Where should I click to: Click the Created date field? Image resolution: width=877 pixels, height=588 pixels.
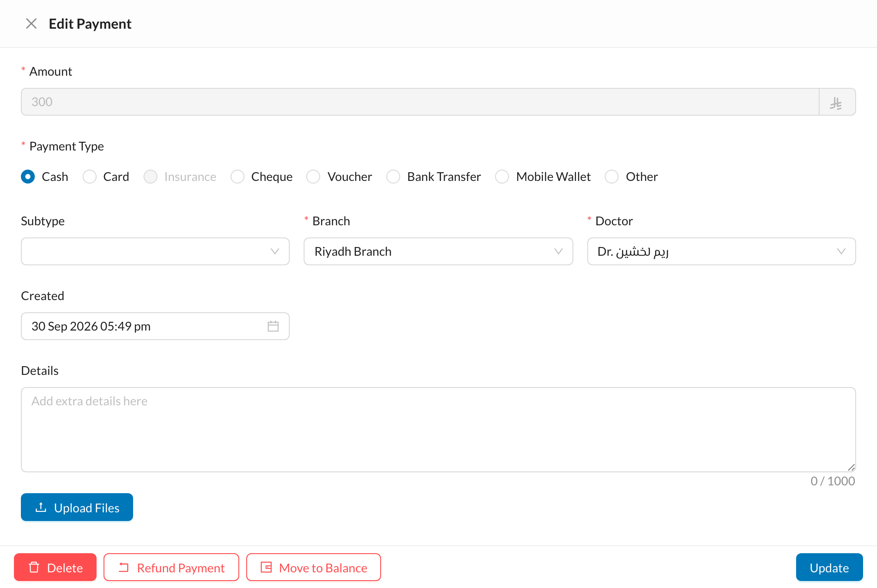tap(155, 326)
